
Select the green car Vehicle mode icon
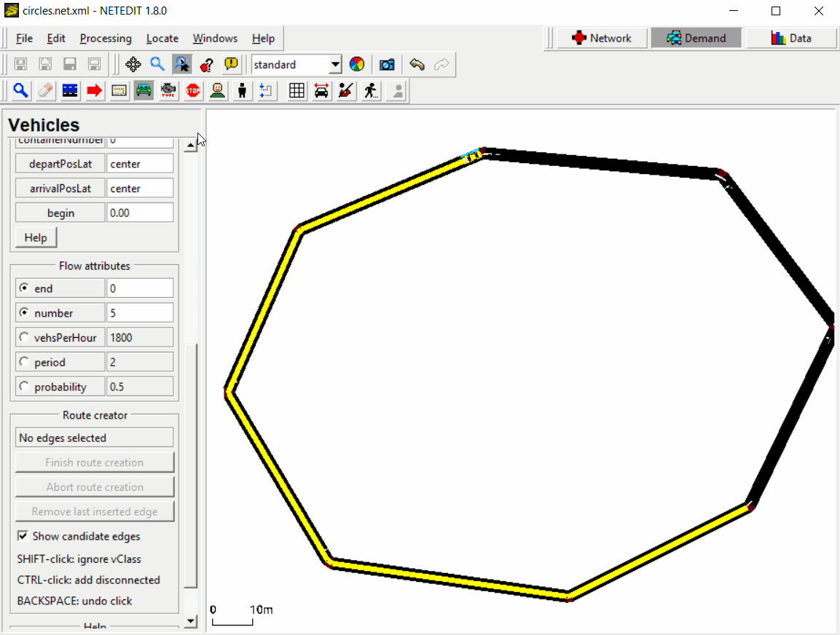[143, 90]
